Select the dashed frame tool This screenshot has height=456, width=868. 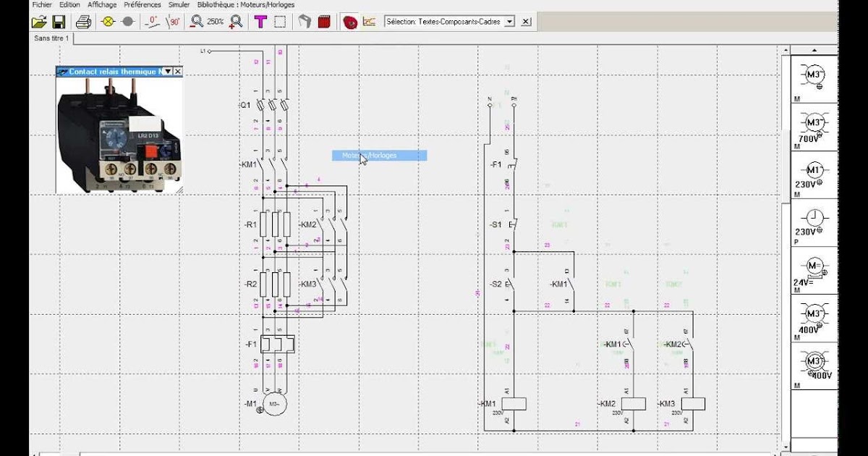pyautogui.click(x=280, y=22)
